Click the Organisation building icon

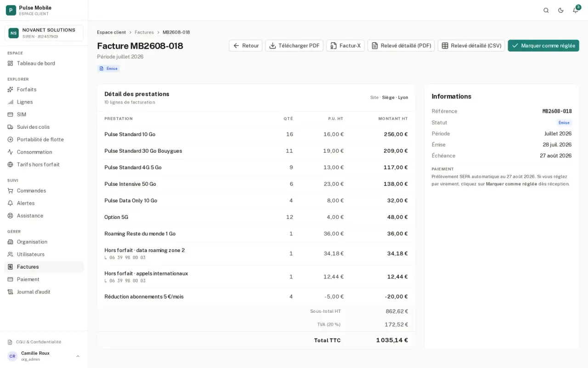point(11,241)
